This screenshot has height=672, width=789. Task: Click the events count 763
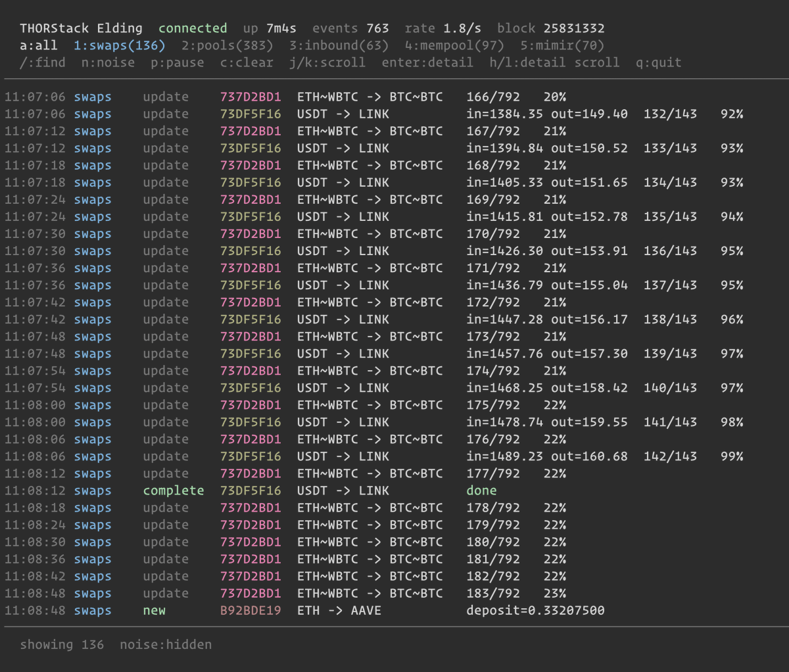(377, 28)
